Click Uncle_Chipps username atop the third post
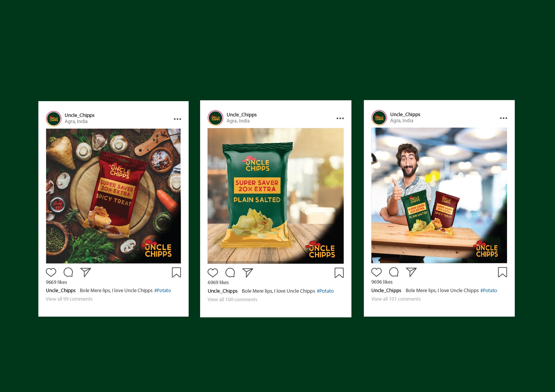This screenshot has height=392, width=555. 405,114
